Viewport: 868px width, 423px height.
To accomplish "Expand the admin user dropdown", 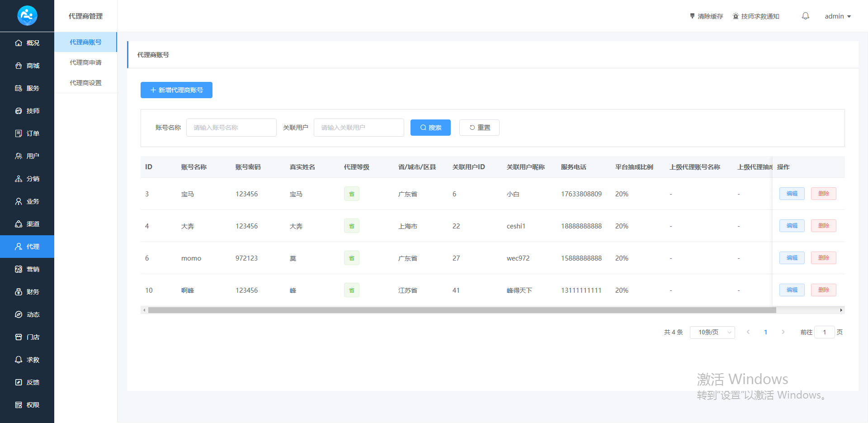I will click(x=837, y=16).
